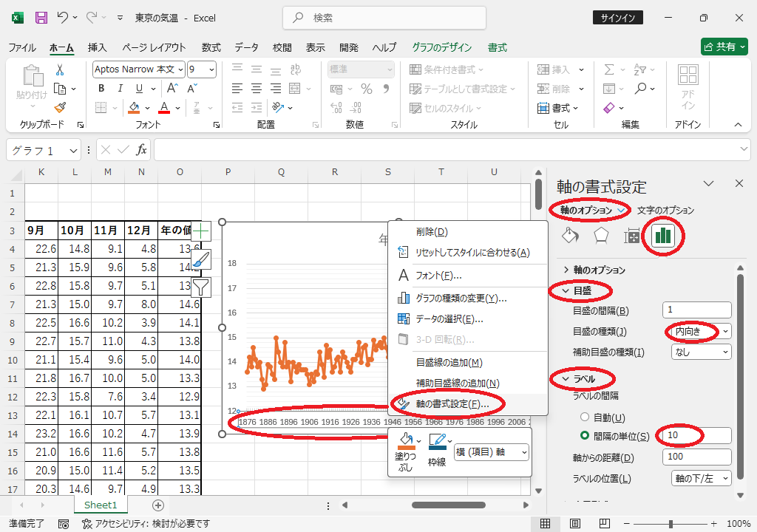Click the percent style icon
757x532 pixels.
click(367, 89)
